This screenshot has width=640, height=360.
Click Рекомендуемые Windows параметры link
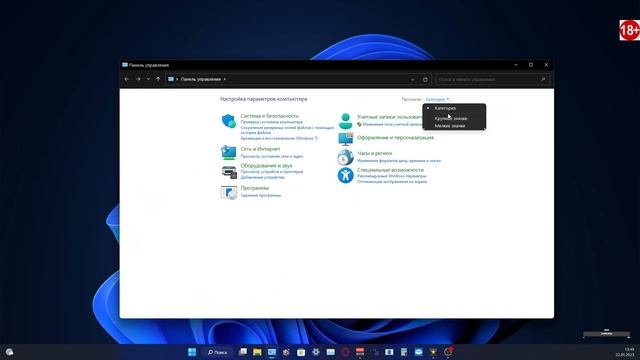(391, 176)
